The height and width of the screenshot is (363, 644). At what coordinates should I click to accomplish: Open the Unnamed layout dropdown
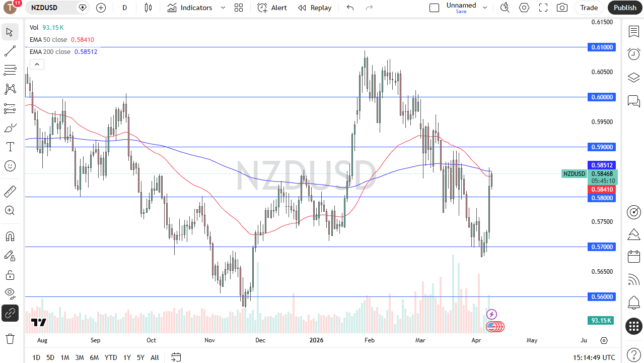[484, 8]
